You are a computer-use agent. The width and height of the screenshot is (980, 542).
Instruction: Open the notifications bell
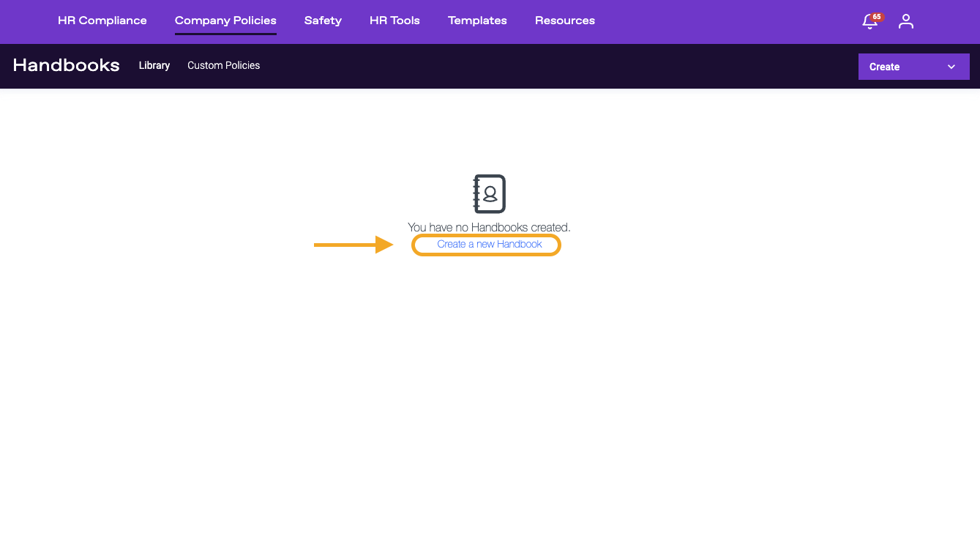click(869, 22)
